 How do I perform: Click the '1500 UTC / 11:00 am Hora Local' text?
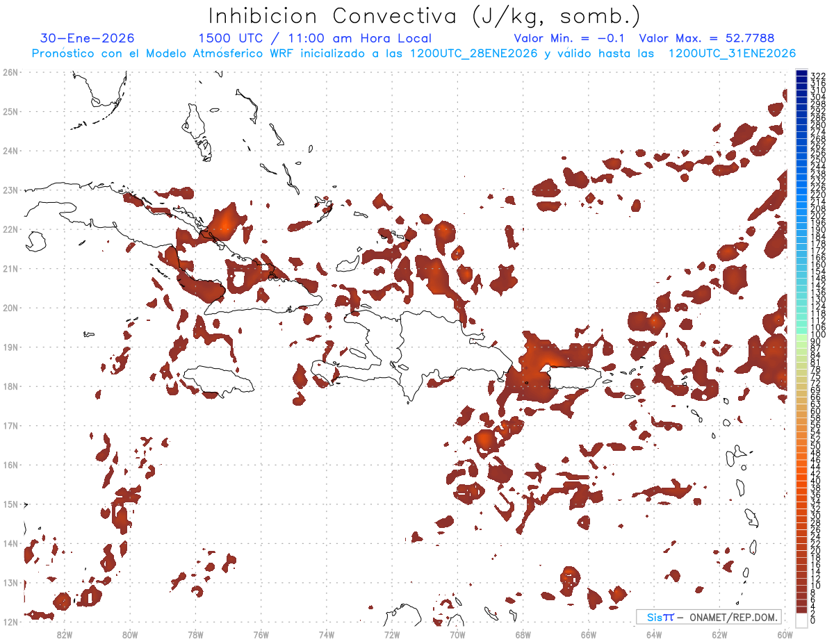click(315, 38)
